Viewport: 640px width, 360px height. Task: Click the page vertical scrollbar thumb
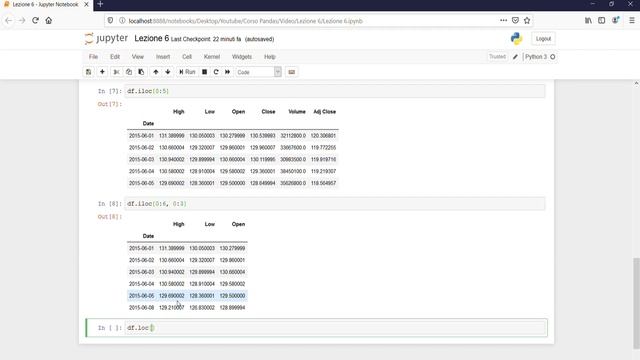[636, 304]
